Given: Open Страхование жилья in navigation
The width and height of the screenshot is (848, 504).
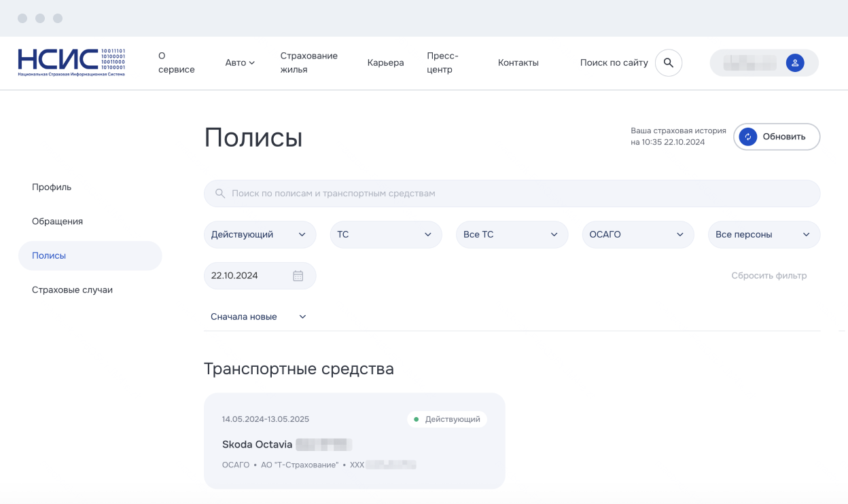Looking at the screenshot, I should pyautogui.click(x=308, y=62).
